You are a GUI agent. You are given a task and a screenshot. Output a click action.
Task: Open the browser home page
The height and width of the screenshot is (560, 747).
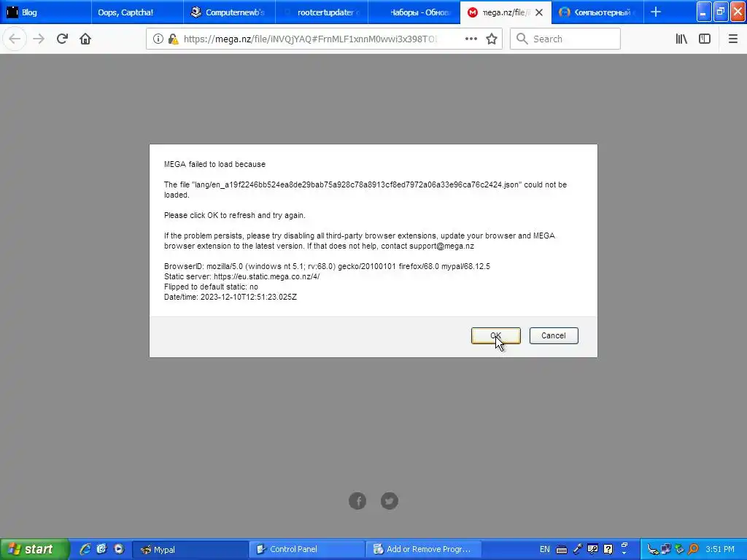click(85, 39)
